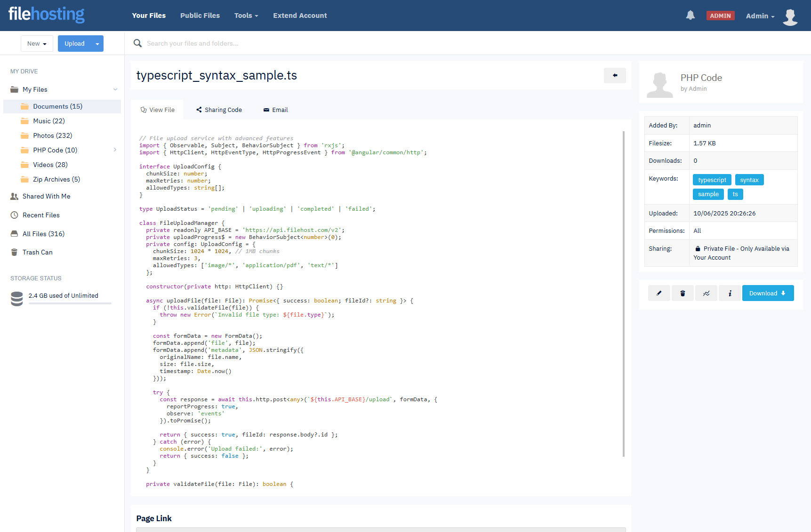
Task: Click the typescript keyword tag
Action: click(712, 180)
